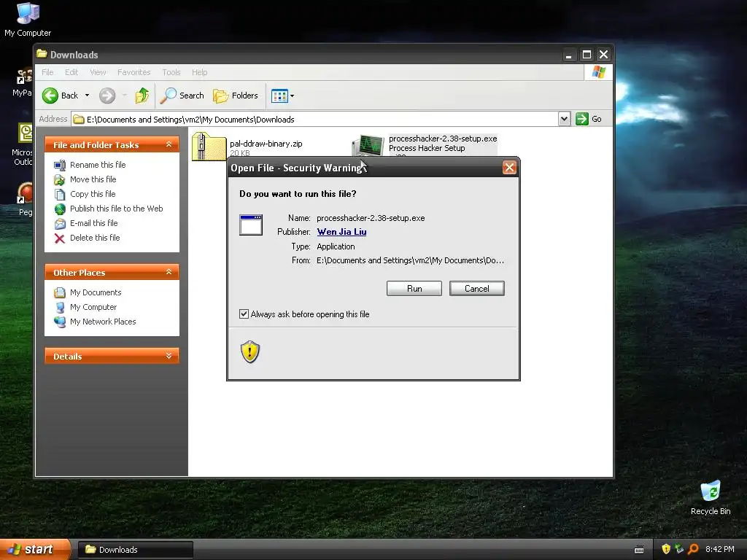Click Move this file

(x=93, y=179)
